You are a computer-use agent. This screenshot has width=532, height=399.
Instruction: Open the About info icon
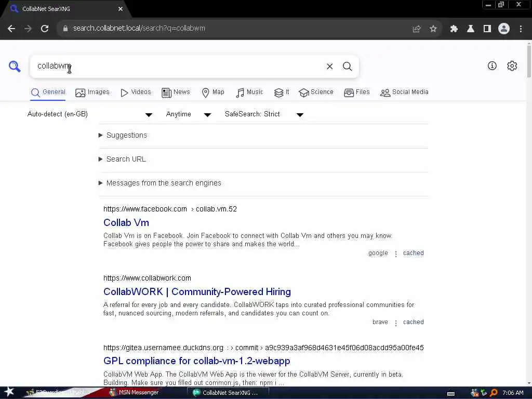pos(492,66)
